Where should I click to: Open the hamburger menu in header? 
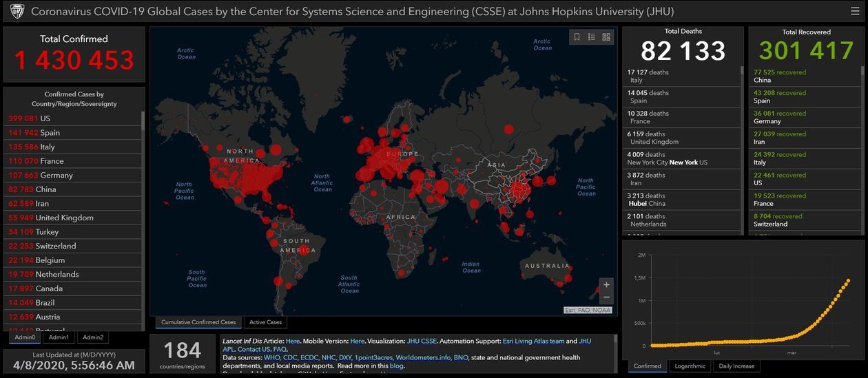pos(855,11)
